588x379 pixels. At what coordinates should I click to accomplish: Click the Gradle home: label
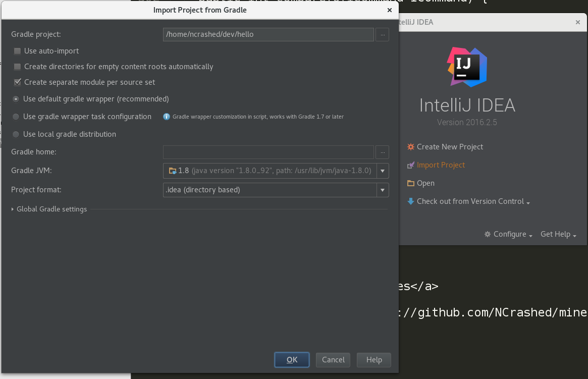click(34, 152)
